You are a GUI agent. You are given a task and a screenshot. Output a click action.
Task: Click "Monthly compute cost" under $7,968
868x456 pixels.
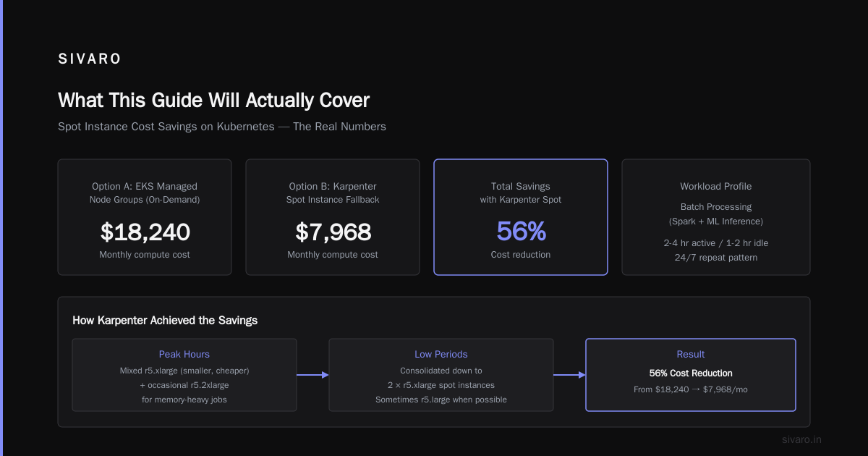pos(333,255)
